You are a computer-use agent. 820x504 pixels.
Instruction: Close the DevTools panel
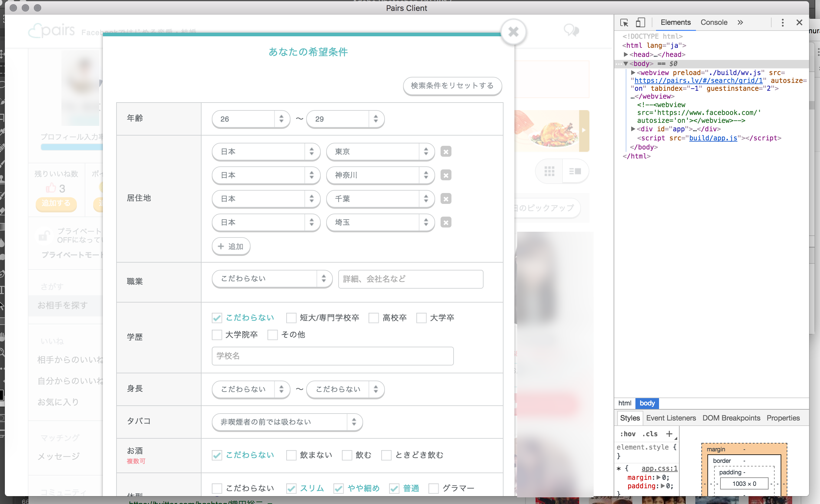tap(799, 23)
